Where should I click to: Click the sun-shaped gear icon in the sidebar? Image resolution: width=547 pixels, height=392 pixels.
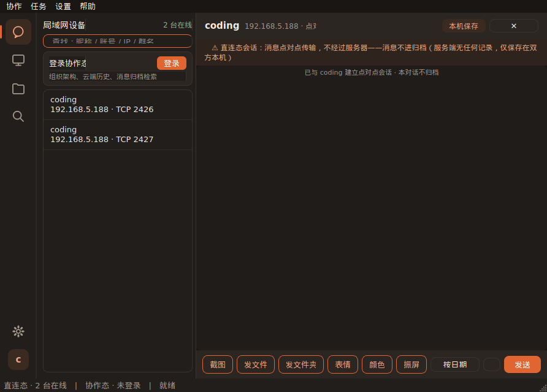click(x=18, y=331)
